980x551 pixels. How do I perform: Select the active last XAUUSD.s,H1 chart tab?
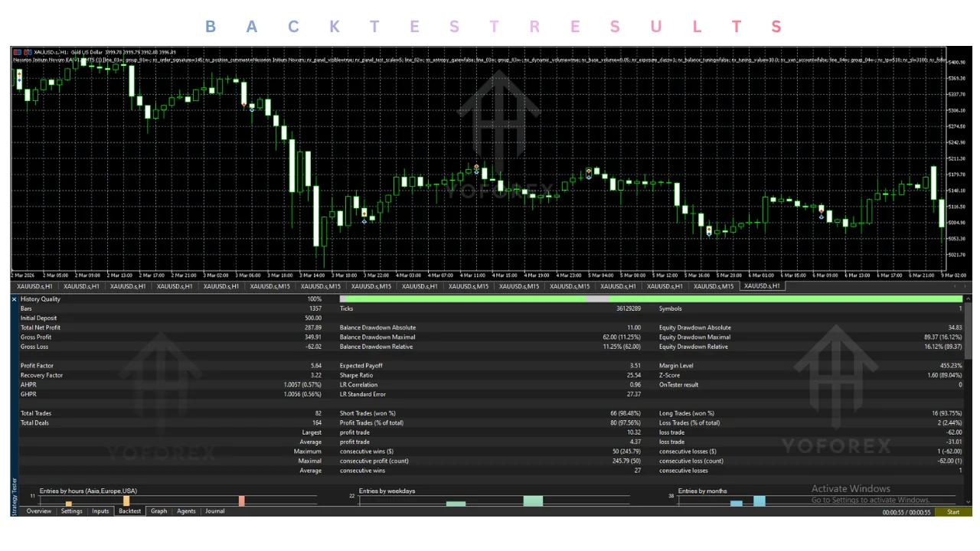(763, 286)
